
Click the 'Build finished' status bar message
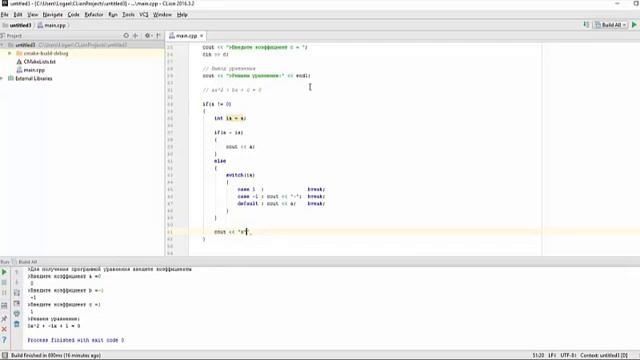(56, 356)
